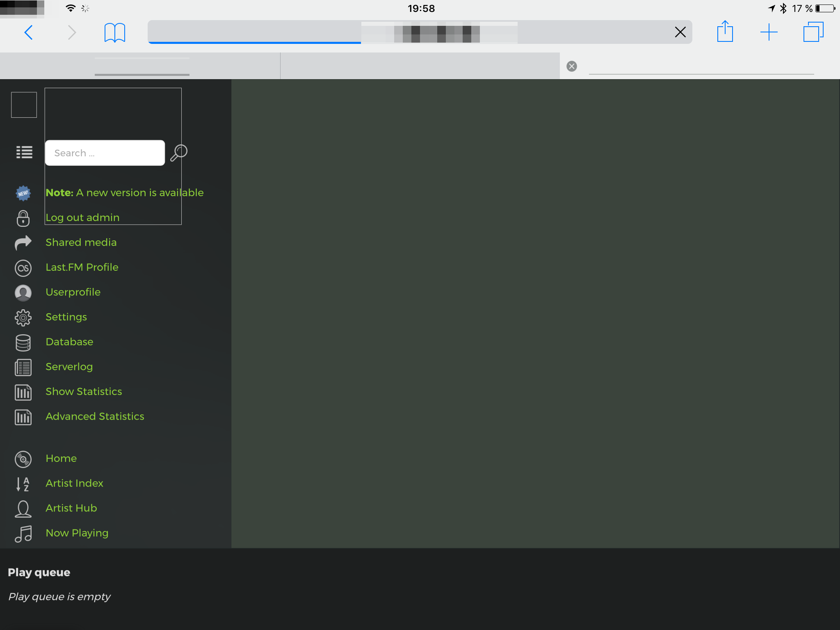Toggle the sidebar list menu icon

point(24,152)
